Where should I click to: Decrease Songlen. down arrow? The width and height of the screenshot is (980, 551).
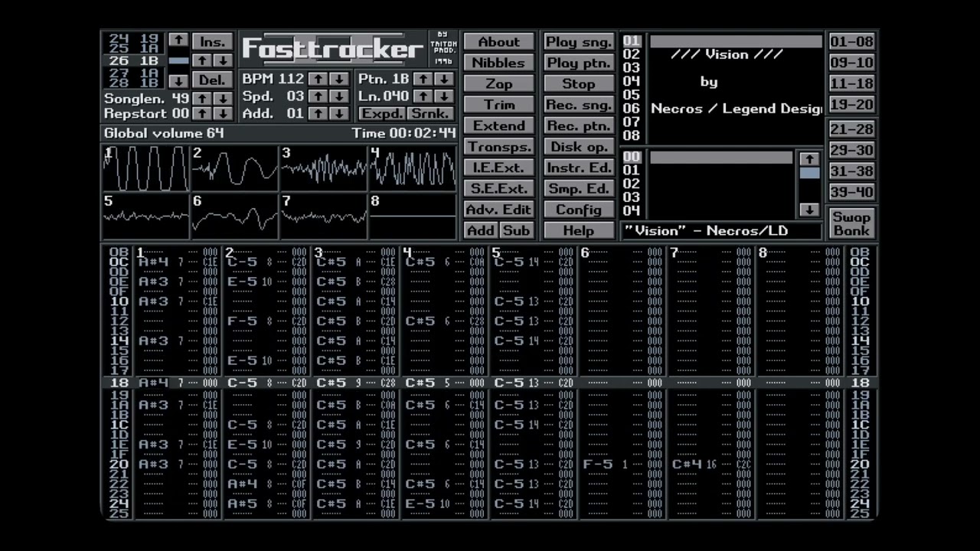pos(222,99)
